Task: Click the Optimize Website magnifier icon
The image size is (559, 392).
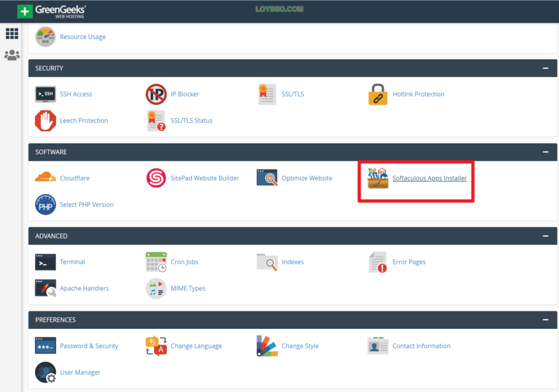Action: pyautogui.click(x=267, y=178)
